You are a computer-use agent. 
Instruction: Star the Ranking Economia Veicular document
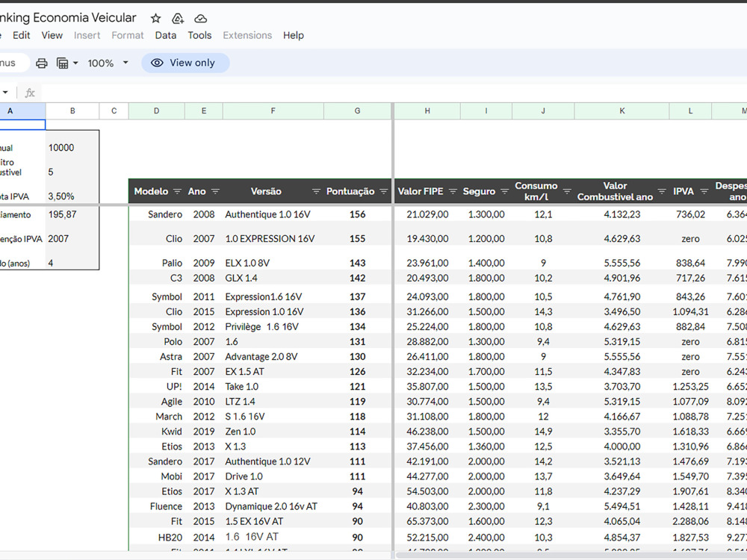click(155, 19)
